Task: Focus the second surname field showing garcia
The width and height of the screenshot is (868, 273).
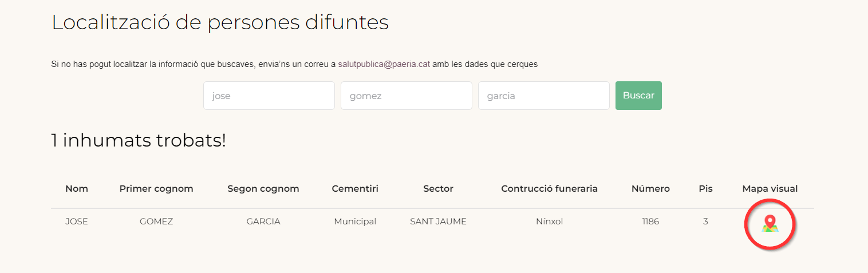Action: tap(544, 96)
